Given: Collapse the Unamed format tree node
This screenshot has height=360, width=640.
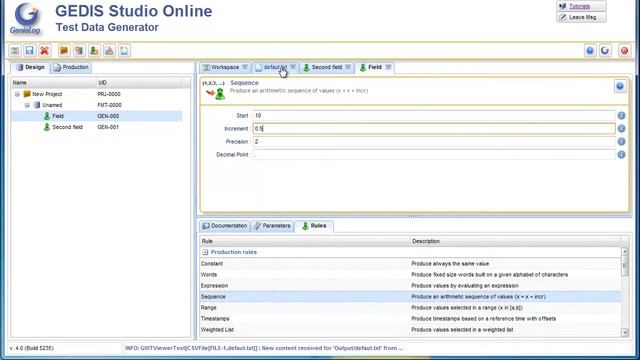Looking at the screenshot, I should point(27,105).
